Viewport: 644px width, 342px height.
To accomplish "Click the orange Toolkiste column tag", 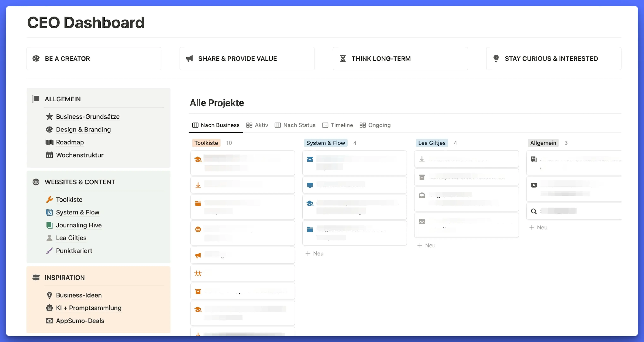I will (x=206, y=143).
